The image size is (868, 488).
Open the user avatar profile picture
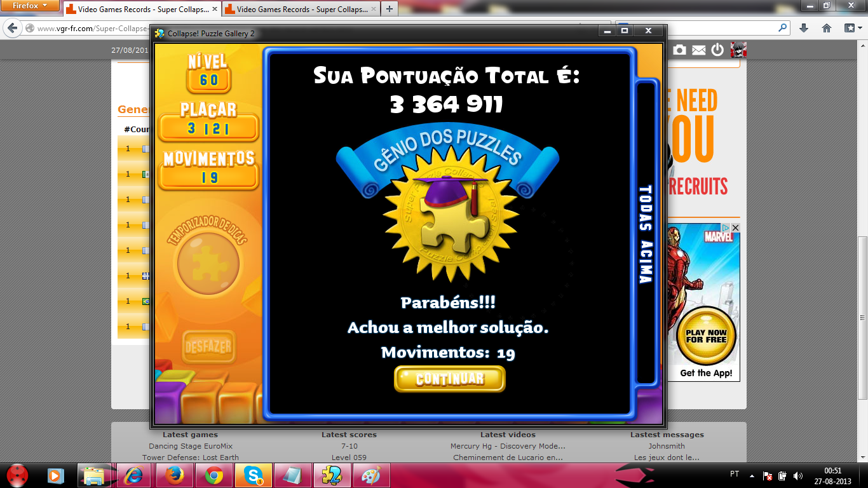738,50
